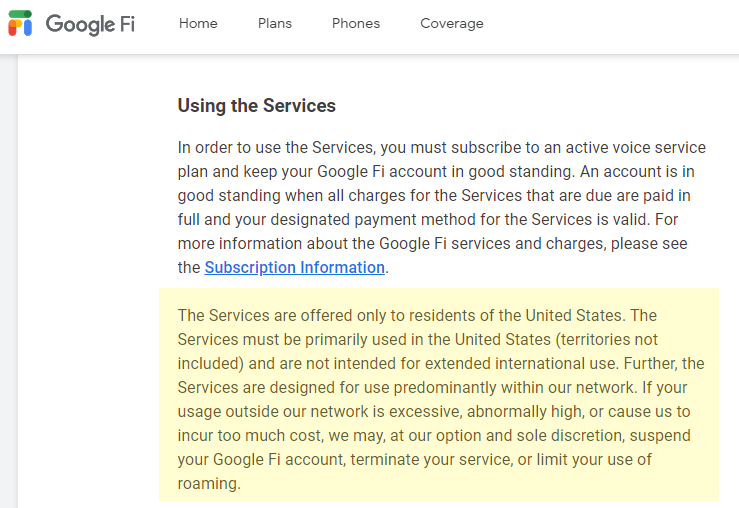Open the Phones navigation item

click(x=356, y=24)
